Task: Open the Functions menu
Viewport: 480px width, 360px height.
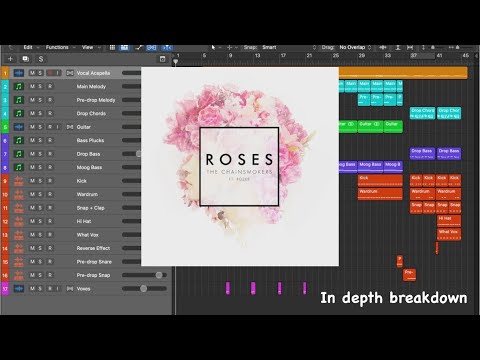Action: click(60, 47)
